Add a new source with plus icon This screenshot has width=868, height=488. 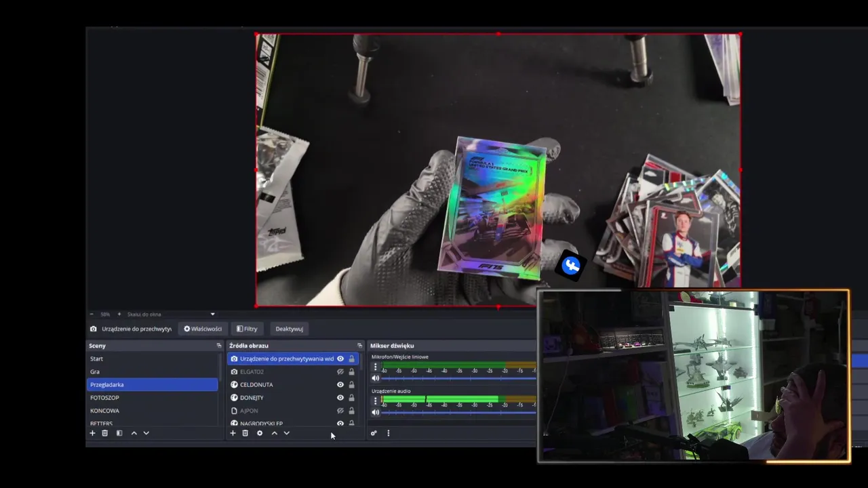[x=233, y=433]
